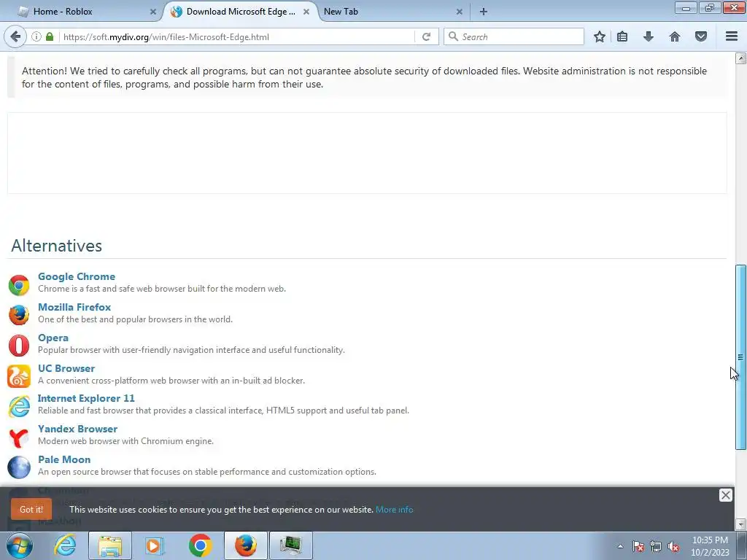Open Windows Explorer folder on taskbar
This screenshot has height=560, width=747.
(110, 545)
